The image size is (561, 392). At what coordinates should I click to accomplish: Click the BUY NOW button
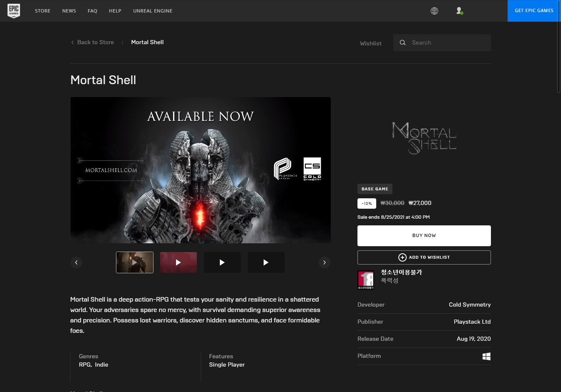[x=424, y=236]
